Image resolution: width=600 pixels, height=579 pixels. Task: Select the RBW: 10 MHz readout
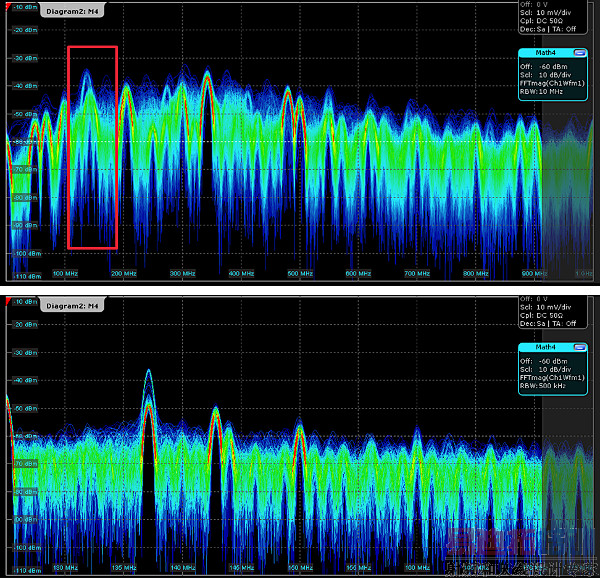pos(541,91)
